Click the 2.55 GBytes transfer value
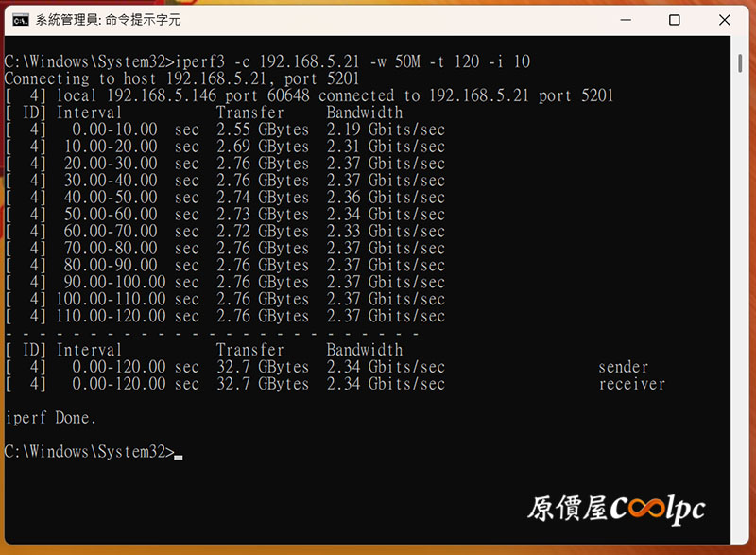 [x=263, y=130]
